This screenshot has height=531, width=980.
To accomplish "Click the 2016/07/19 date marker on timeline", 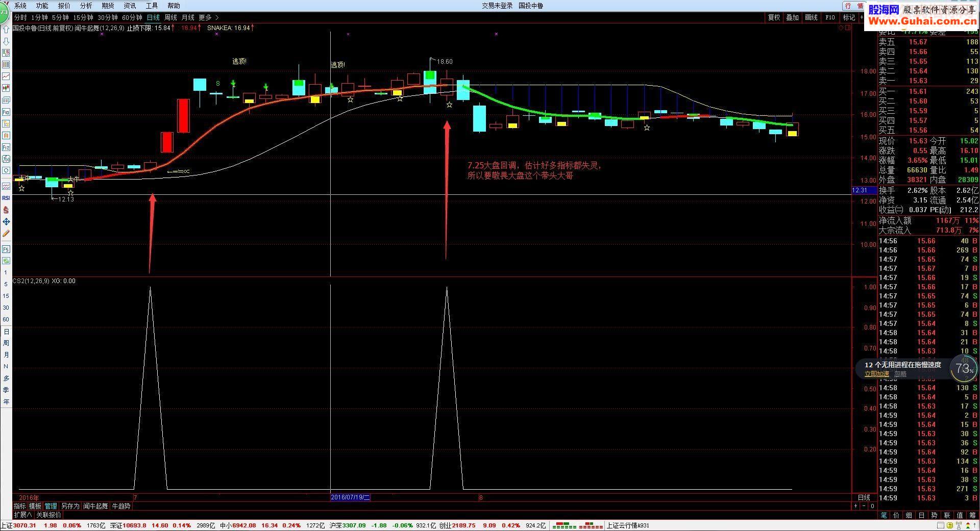I will point(350,497).
